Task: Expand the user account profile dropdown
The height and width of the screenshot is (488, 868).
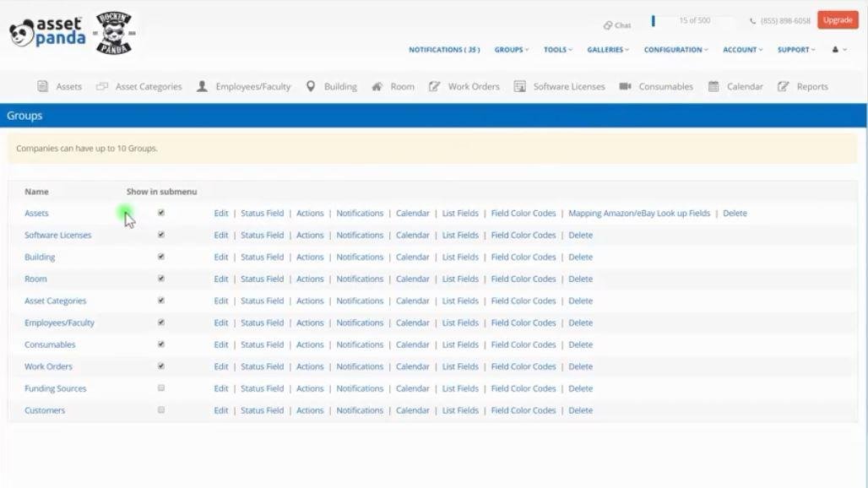Action: point(838,50)
